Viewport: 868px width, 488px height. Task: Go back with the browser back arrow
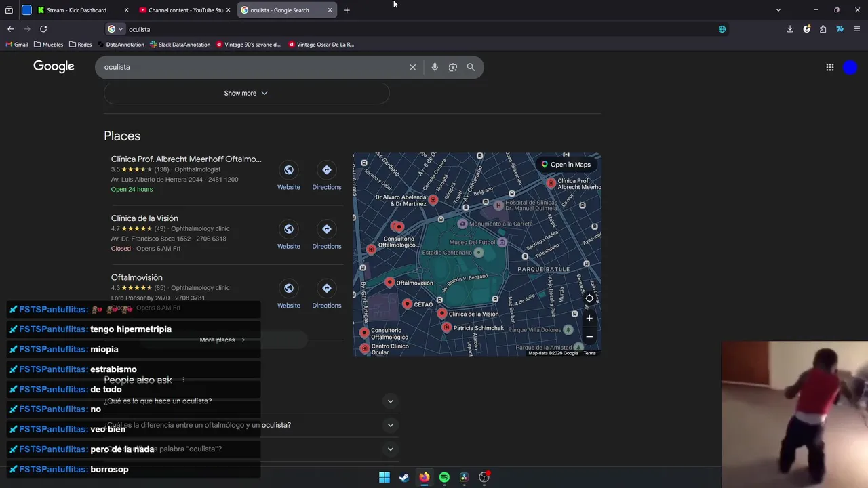(x=11, y=29)
